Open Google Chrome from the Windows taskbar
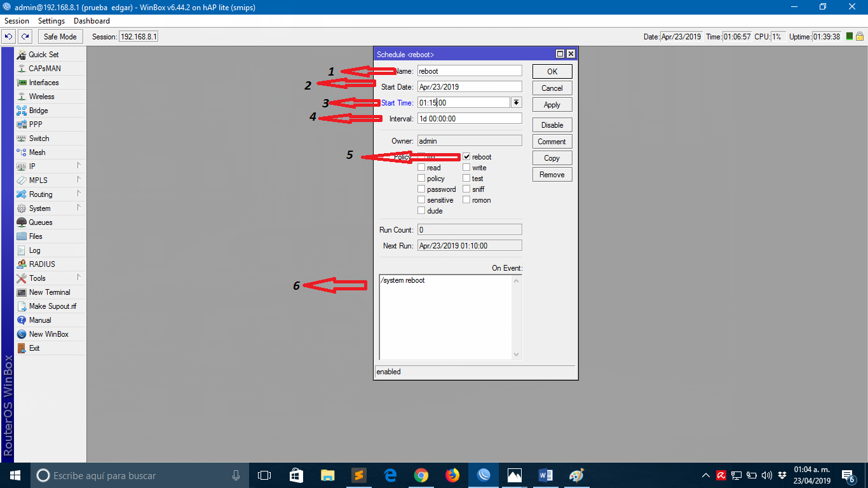The height and width of the screenshot is (488, 868). click(x=421, y=475)
